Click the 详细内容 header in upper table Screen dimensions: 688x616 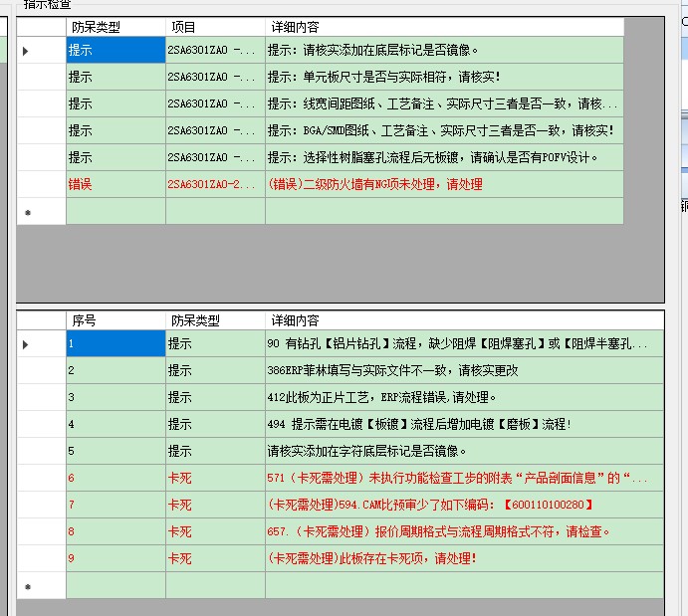pos(444,27)
